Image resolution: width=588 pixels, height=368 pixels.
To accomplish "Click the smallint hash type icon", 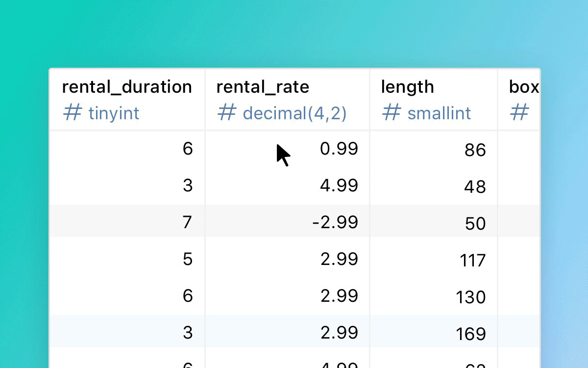I will click(391, 113).
